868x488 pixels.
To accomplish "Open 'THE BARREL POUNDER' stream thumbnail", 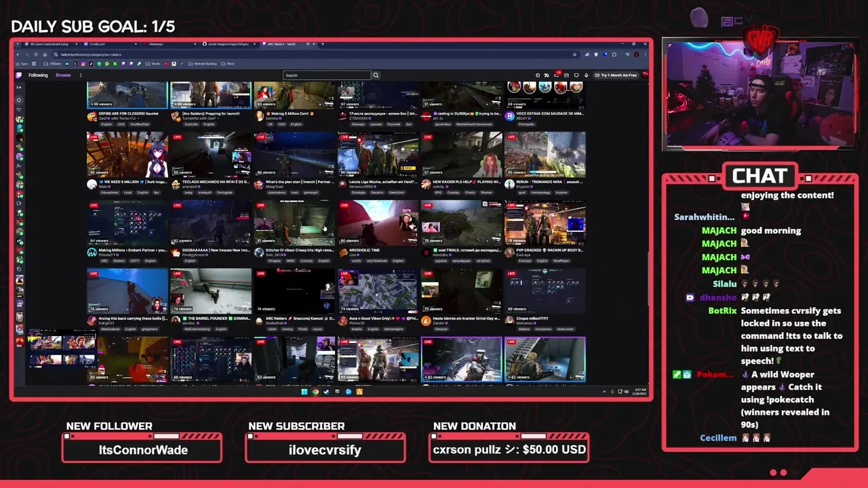I will [x=211, y=291].
